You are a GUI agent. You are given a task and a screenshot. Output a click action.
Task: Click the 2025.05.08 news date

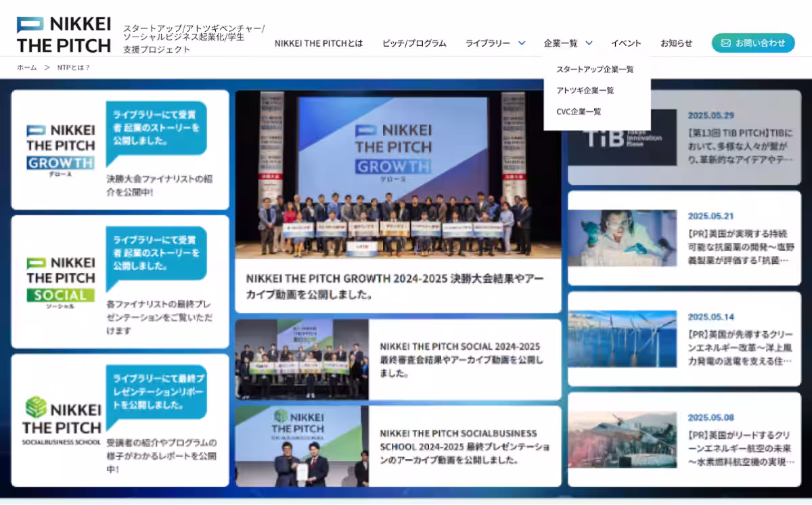pyautogui.click(x=711, y=418)
